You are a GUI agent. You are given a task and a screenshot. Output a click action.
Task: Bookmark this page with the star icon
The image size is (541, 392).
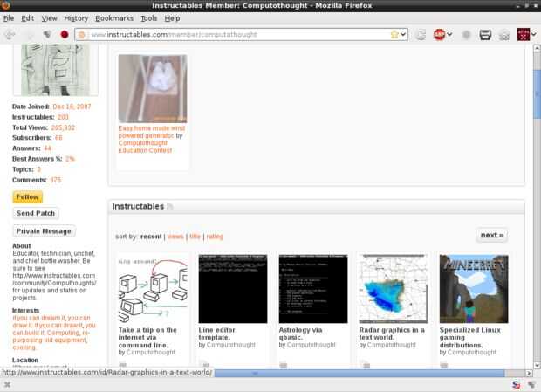point(394,34)
